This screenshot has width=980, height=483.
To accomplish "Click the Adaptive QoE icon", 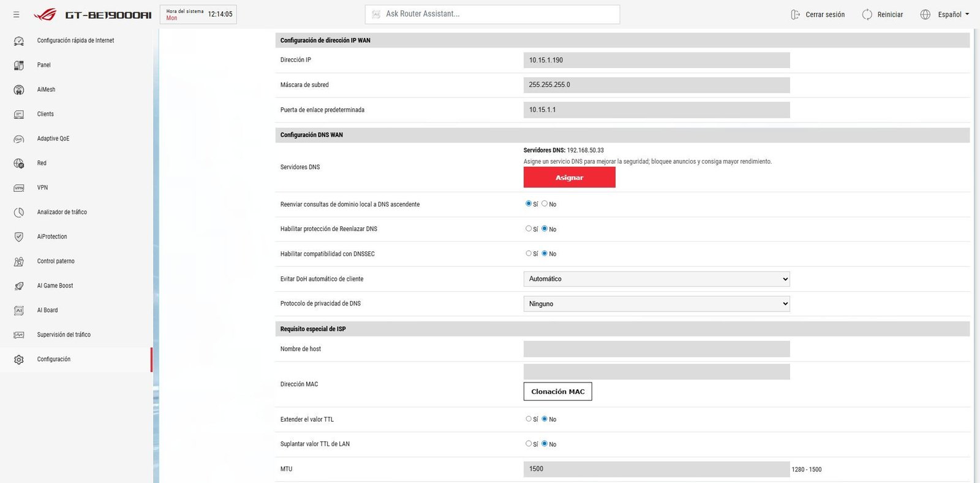I will point(19,139).
